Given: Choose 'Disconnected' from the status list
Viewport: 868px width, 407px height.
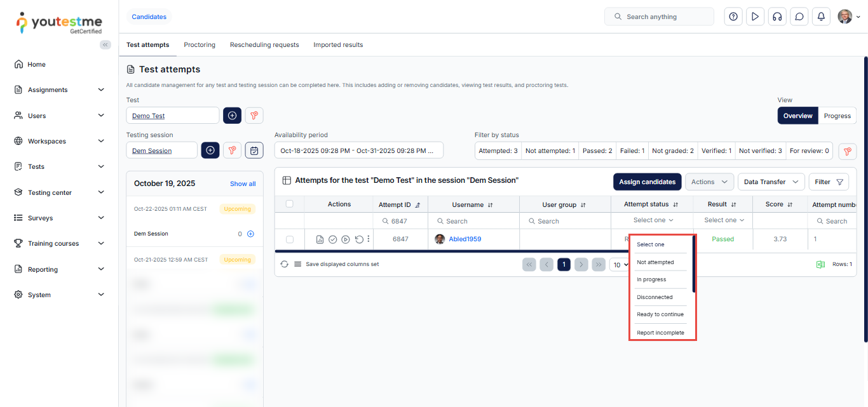Looking at the screenshot, I should tap(654, 297).
